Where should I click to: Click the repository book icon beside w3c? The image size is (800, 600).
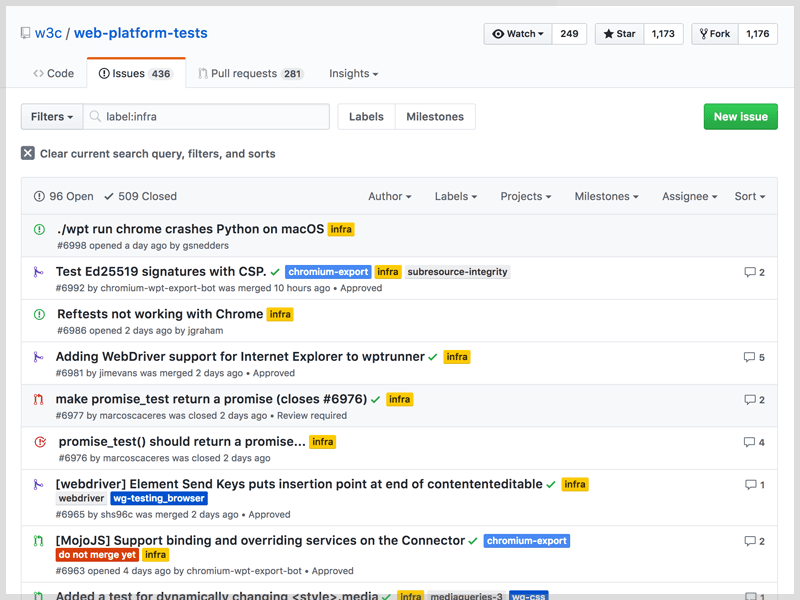26,32
